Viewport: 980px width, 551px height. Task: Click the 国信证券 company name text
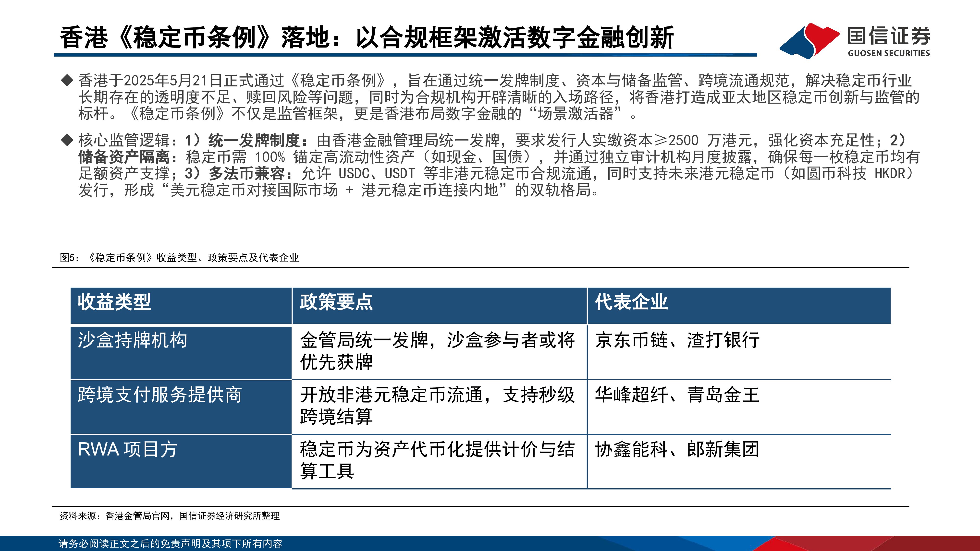[x=889, y=36]
